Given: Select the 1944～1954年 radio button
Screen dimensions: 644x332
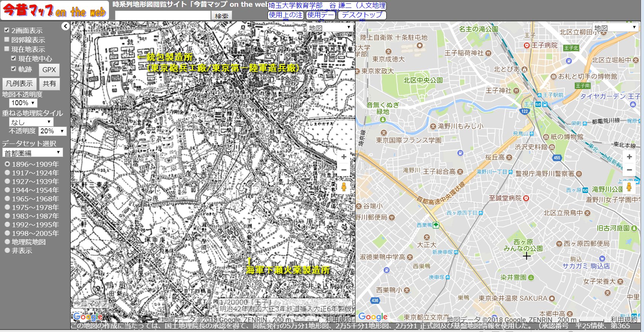Looking at the screenshot, I should click(7, 190).
